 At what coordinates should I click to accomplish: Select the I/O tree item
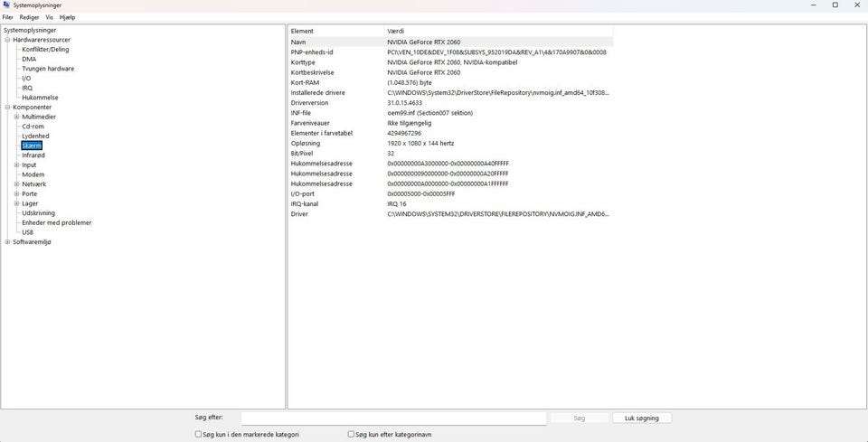[x=26, y=79]
